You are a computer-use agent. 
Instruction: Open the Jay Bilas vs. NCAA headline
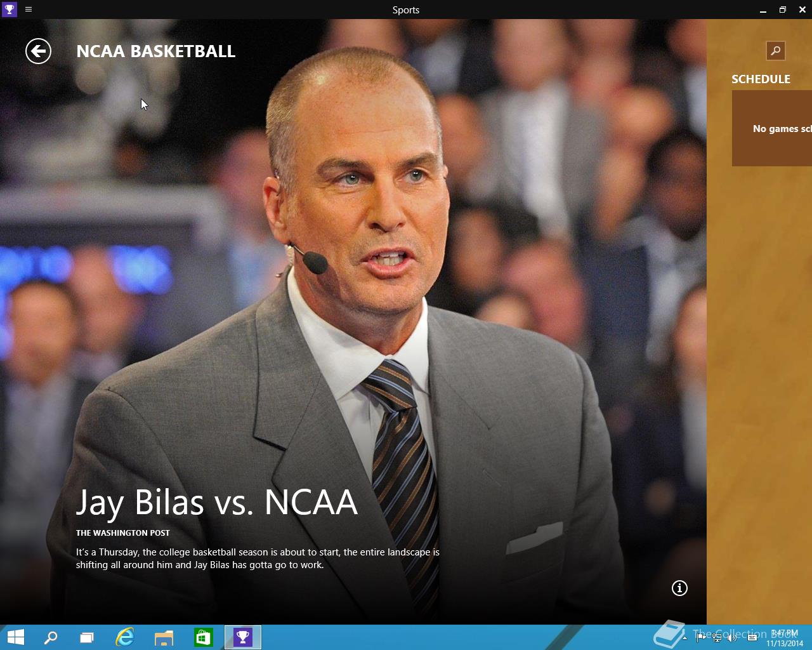[x=217, y=503]
